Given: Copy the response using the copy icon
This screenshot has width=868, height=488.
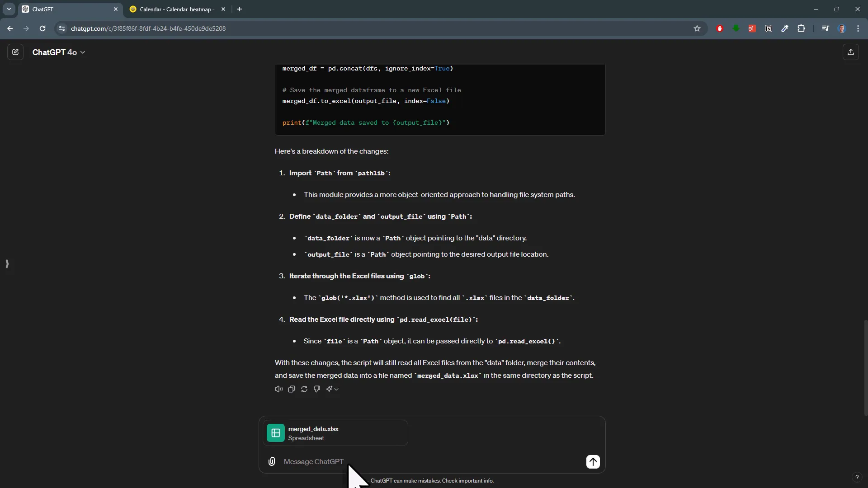Looking at the screenshot, I should tap(291, 389).
